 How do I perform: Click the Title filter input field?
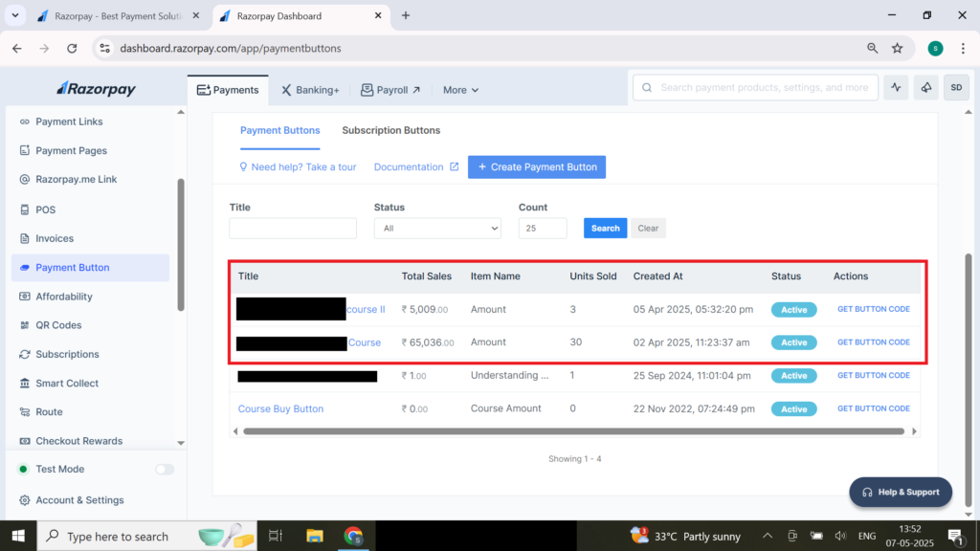point(293,229)
